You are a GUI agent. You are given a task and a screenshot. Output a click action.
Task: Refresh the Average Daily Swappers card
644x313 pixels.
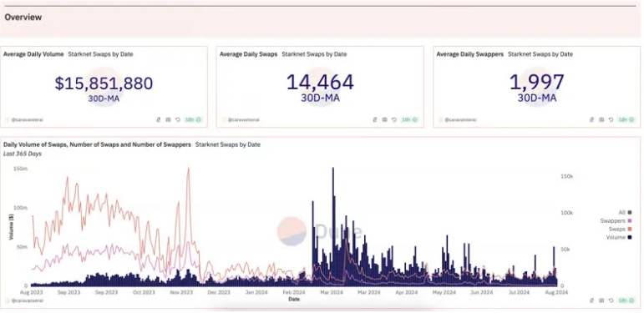tap(611, 120)
